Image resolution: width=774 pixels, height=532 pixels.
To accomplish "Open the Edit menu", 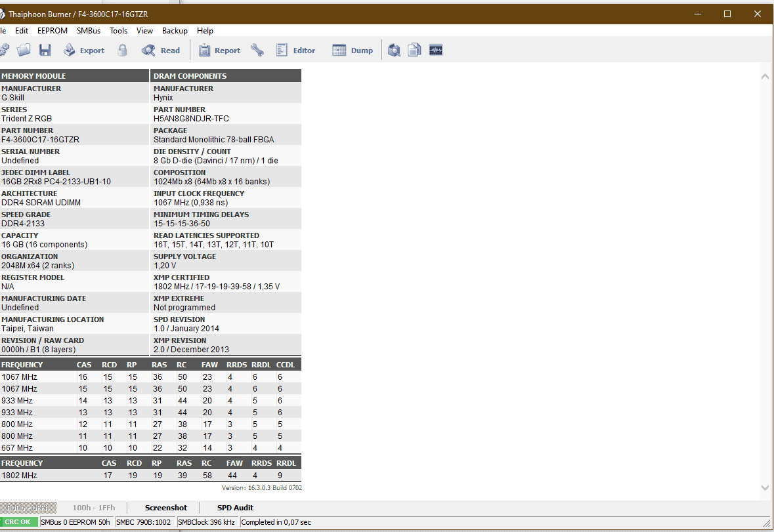I will tap(22, 31).
